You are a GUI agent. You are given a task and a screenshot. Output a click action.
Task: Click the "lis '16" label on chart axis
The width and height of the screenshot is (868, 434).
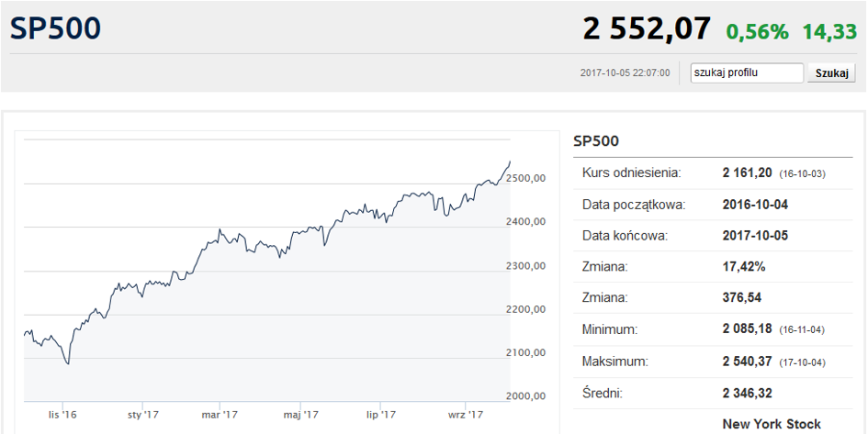62,415
